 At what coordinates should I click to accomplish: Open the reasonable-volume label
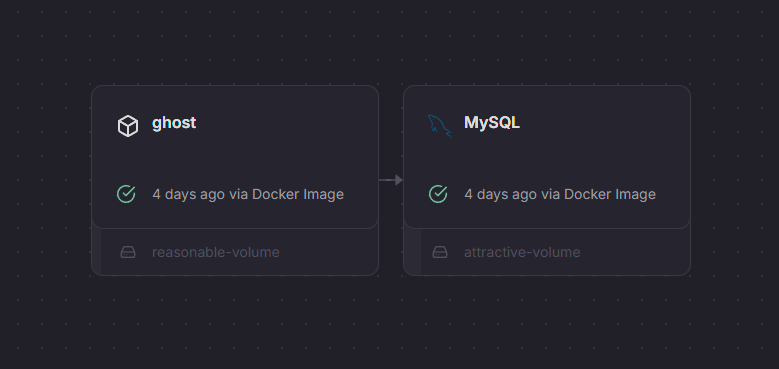216,252
